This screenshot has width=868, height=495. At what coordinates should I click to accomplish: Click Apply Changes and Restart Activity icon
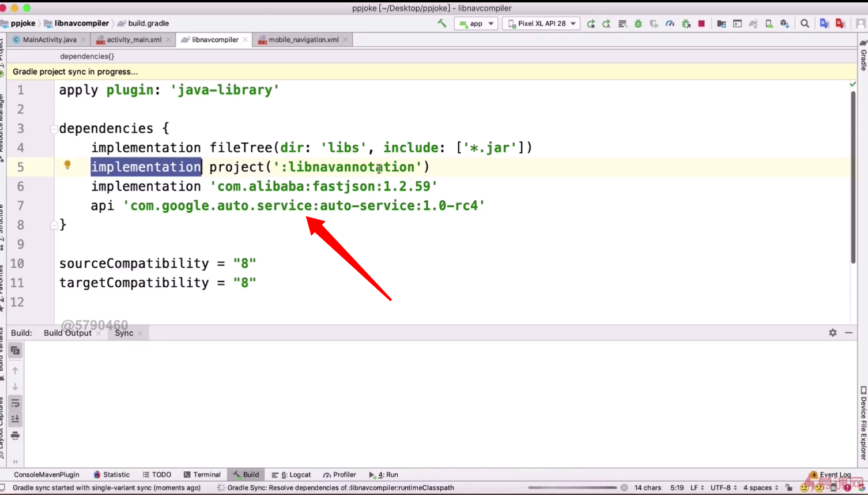click(x=606, y=24)
